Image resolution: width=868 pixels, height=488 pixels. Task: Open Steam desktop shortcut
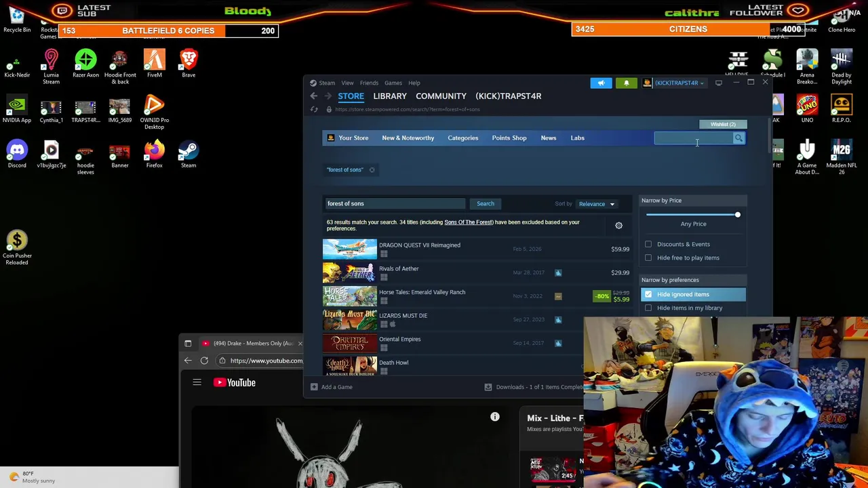tap(189, 154)
